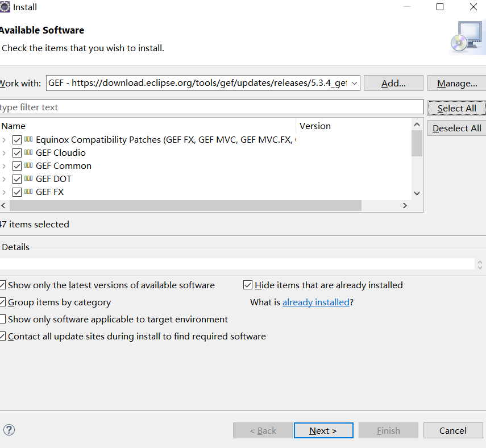Click the horizontal scrollbar thumb
Image resolution: width=486 pixels, height=448 pixels.
(x=185, y=206)
